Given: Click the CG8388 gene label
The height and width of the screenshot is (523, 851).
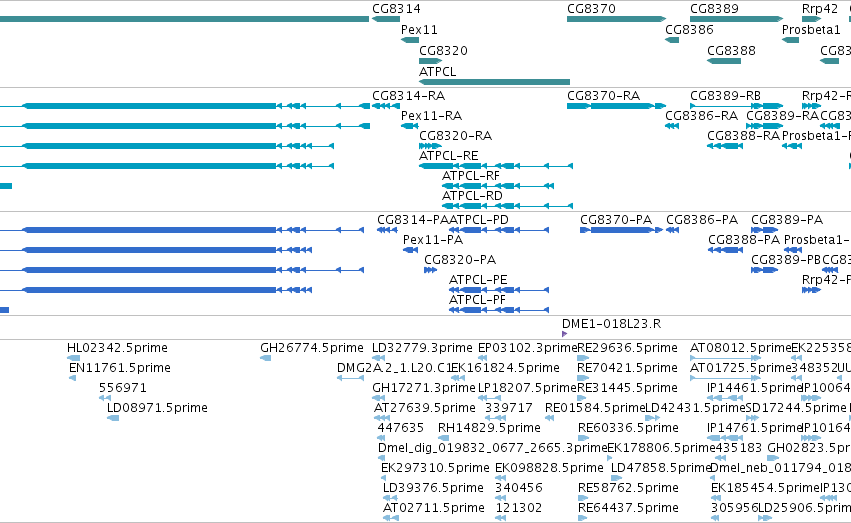Looking at the screenshot, I should click(x=731, y=50).
